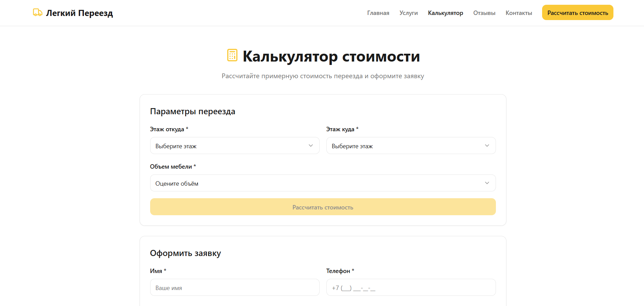This screenshot has height=306, width=644.
Task: Click the 'Легкий Переезд' site name link
Action: coord(79,13)
